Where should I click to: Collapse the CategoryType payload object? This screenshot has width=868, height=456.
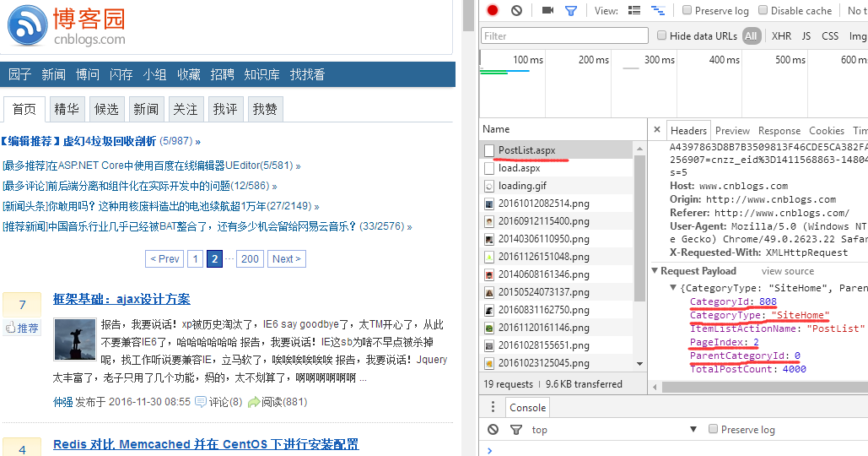(673, 288)
